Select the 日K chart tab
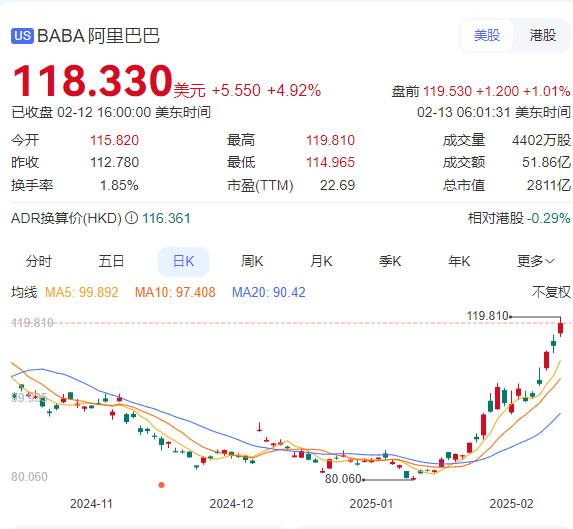This screenshot has width=573, height=529. [x=183, y=262]
